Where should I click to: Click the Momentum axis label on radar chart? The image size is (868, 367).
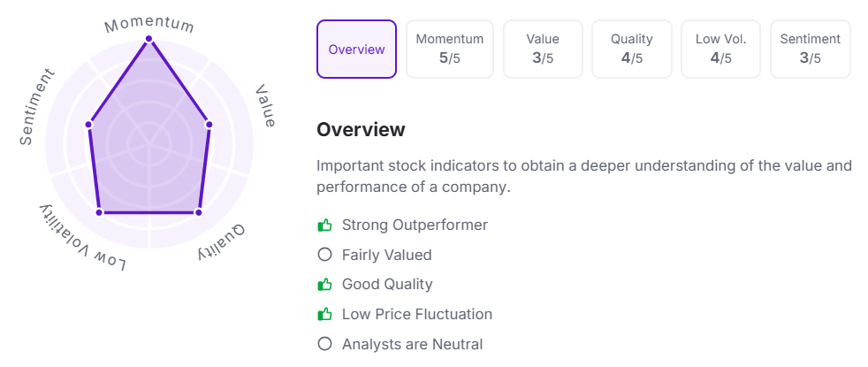point(149,22)
